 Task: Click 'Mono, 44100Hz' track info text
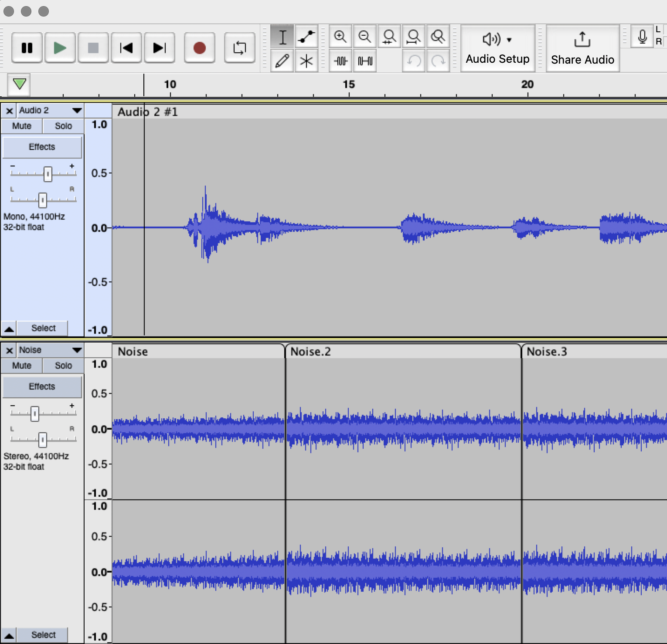coord(34,217)
